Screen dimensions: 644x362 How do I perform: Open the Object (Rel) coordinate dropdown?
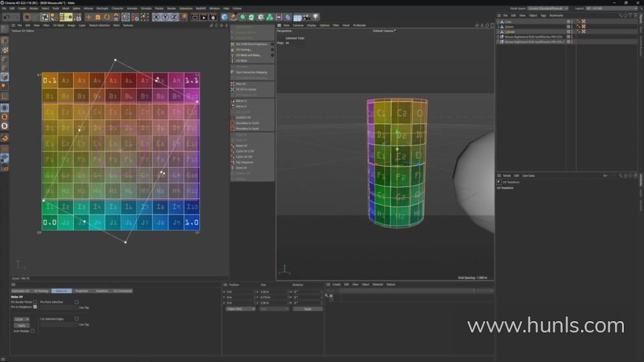pyautogui.click(x=240, y=309)
